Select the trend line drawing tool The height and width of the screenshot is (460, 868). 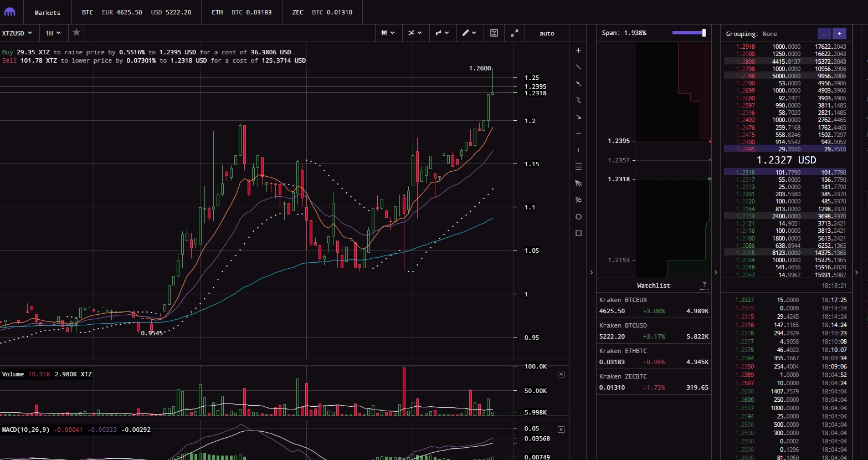(578, 67)
